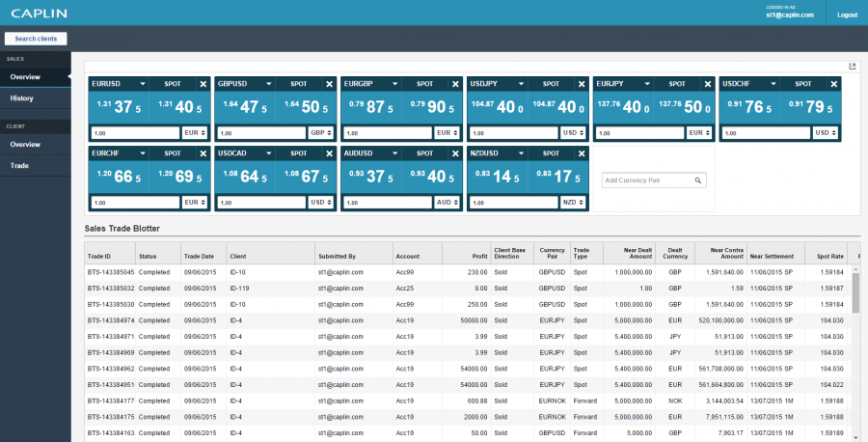This screenshot has width=868, height=442.
Task: Sort blotter by Spot Rate column
Action: [x=826, y=253]
